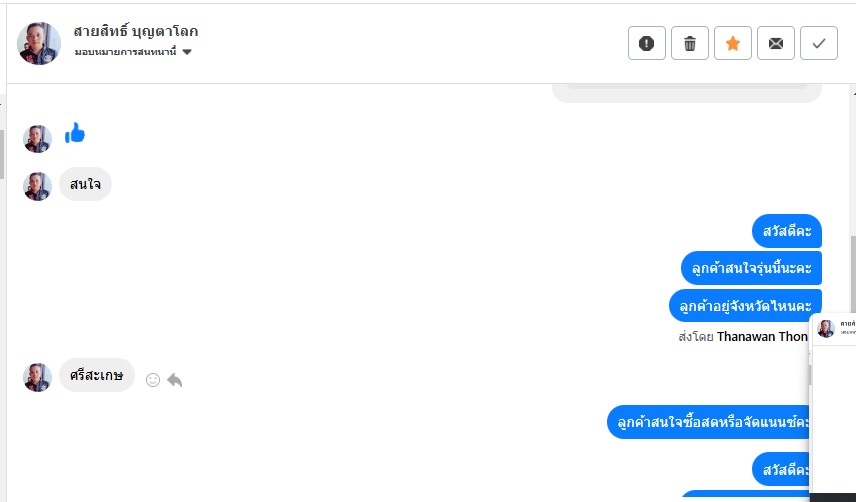Mark conversation unread with envelope icon
Screen dimensions: 856x502
click(x=776, y=43)
